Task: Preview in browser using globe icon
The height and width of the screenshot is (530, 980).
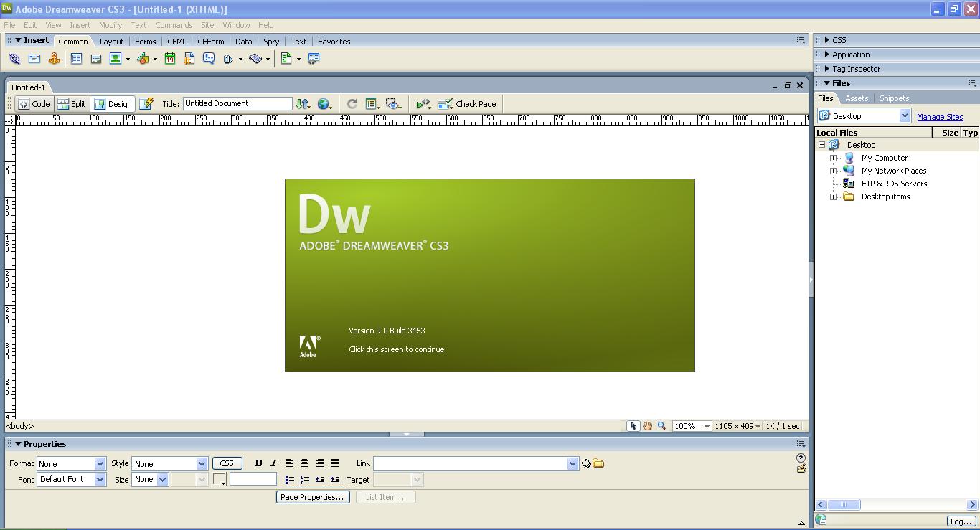Action: click(x=324, y=104)
